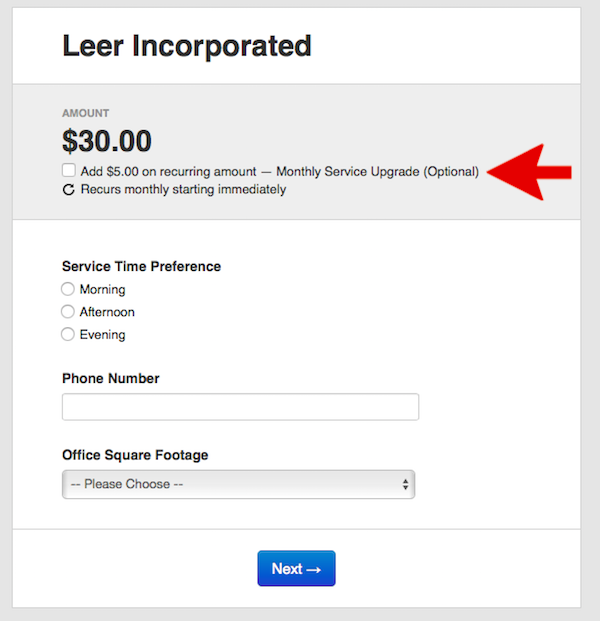This screenshot has height=621, width=600.
Task: Click the $30.00 amount text
Action: coord(107,141)
